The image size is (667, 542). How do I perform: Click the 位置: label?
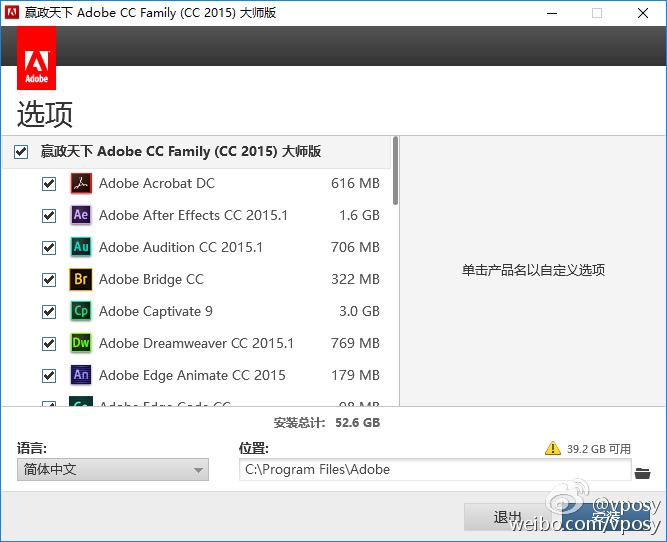tap(254, 448)
